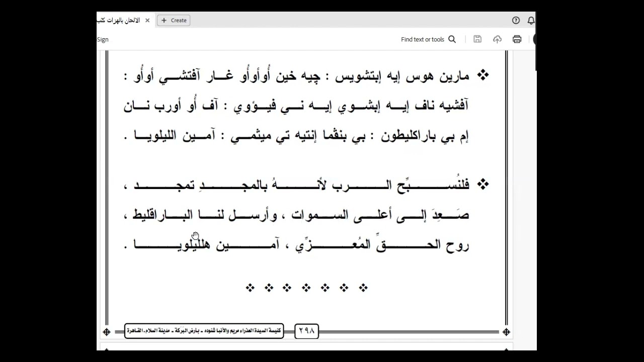Viewport: 644px width, 362px height.
Task: Print the document with the printer icon
Action: click(517, 39)
